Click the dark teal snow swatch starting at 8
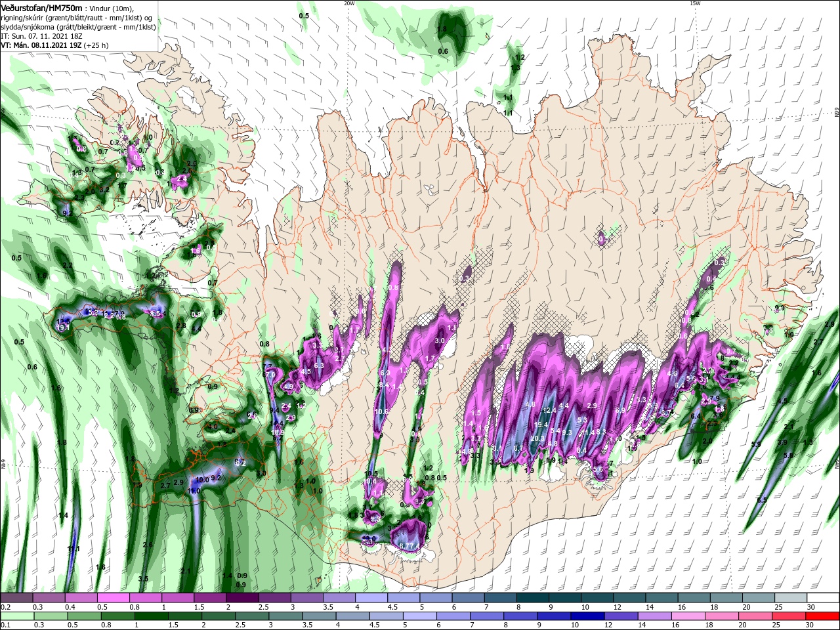 pos(533,598)
